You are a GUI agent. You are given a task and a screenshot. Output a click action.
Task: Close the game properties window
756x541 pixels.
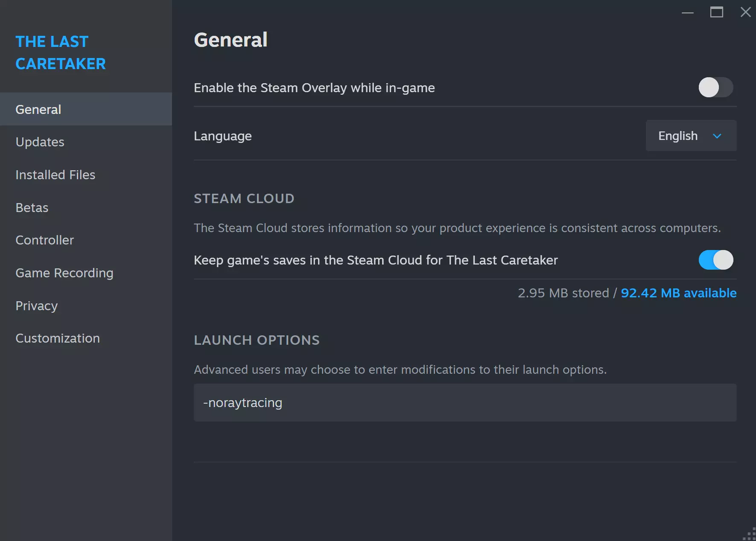click(x=745, y=12)
